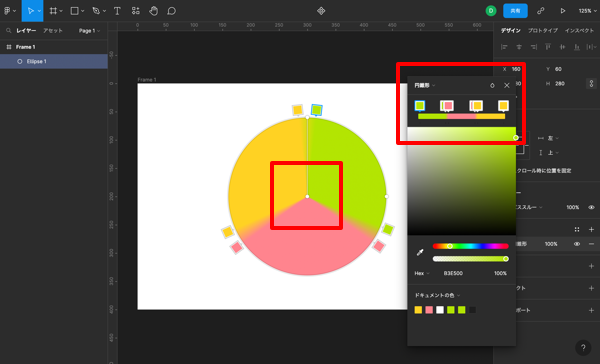
Task: Click the user avatar D
Action: [491, 11]
